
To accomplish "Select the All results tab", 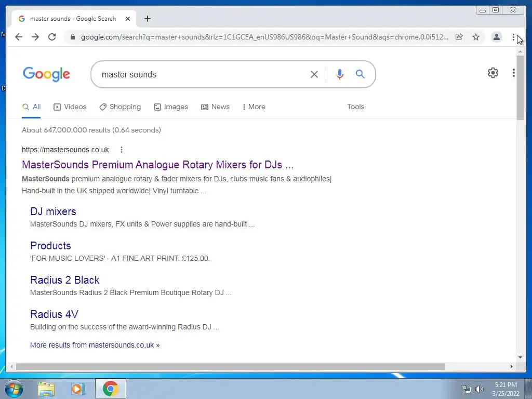I will [32, 107].
